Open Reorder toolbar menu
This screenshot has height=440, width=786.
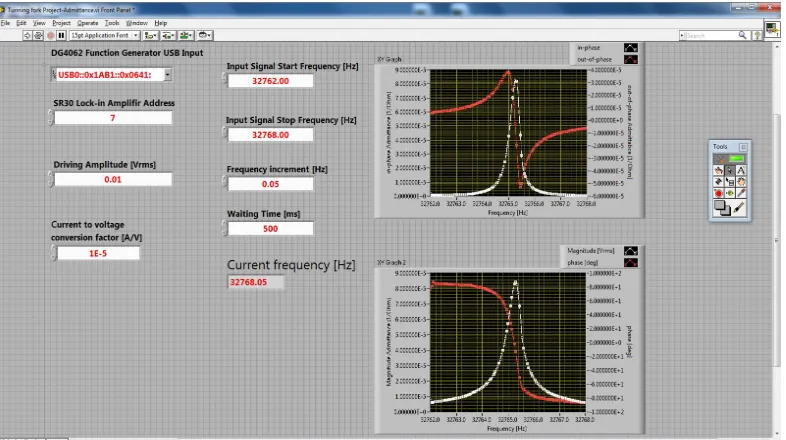click(x=205, y=36)
